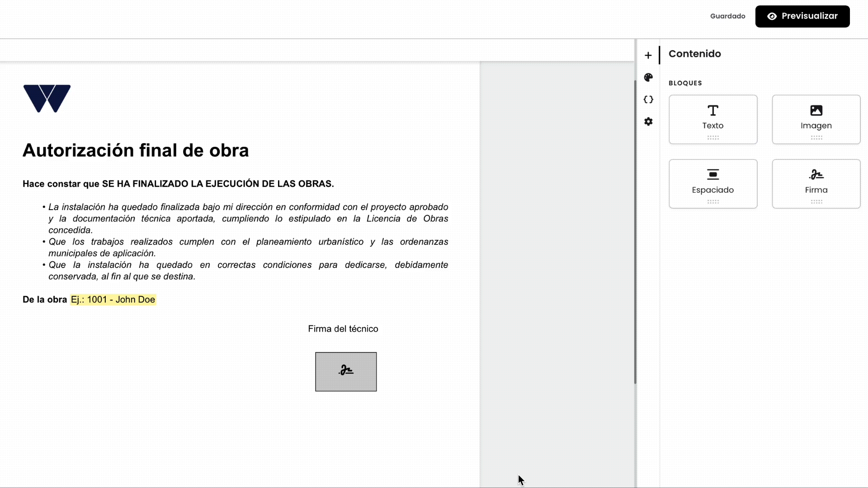Click the Previsualizar button
The height and width of the screenshot is (488, 868).
802,16
